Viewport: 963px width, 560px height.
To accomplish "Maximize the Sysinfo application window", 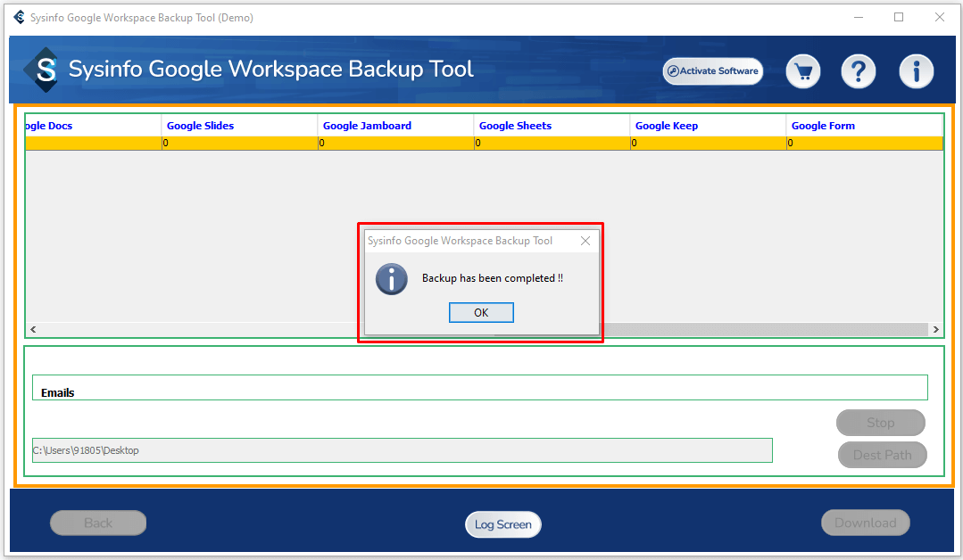I will point(899,17).
